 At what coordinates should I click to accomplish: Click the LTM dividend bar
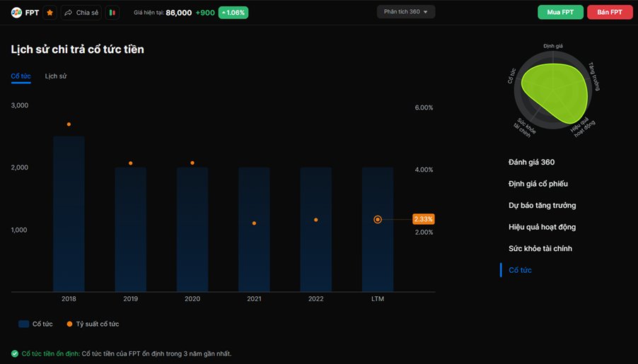(378, 230)
